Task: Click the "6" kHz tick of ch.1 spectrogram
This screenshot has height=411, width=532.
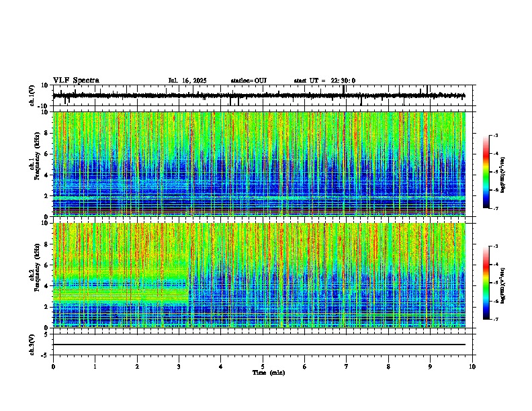Action: (47, 154)
